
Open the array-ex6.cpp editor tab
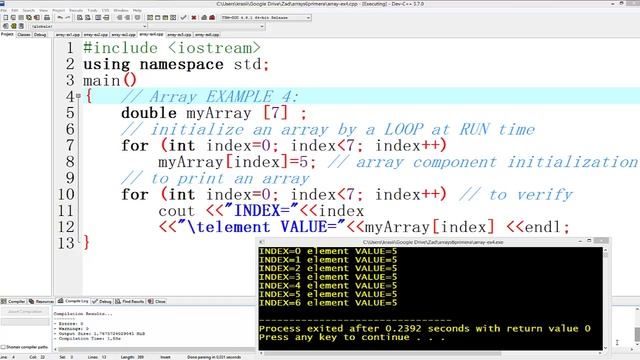pyautogui.click(x=207, y=35)
